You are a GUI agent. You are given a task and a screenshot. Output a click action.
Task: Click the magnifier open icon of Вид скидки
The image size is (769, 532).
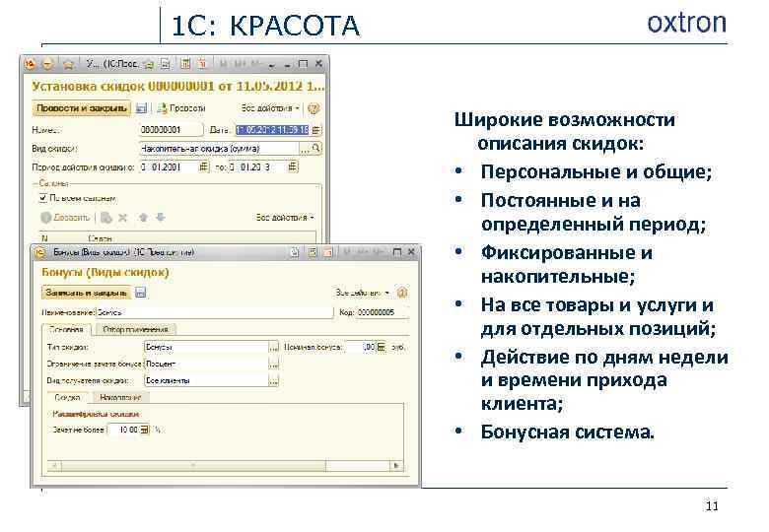[316, 148]
